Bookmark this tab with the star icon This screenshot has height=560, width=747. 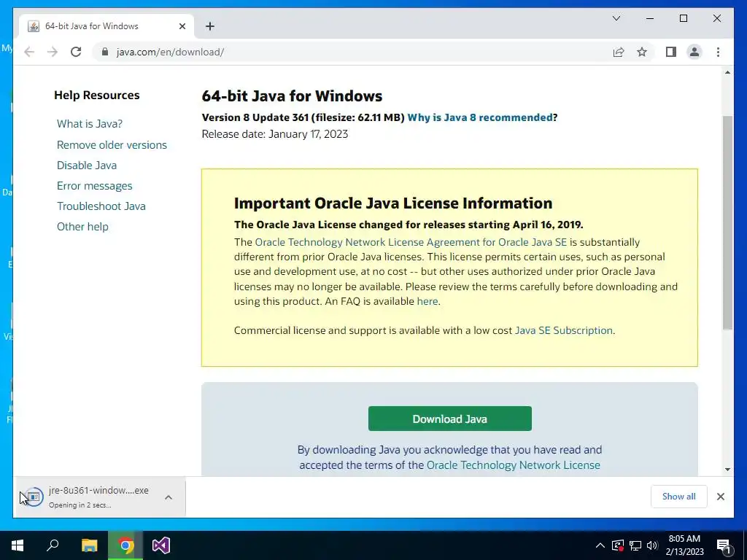point(642,52)
